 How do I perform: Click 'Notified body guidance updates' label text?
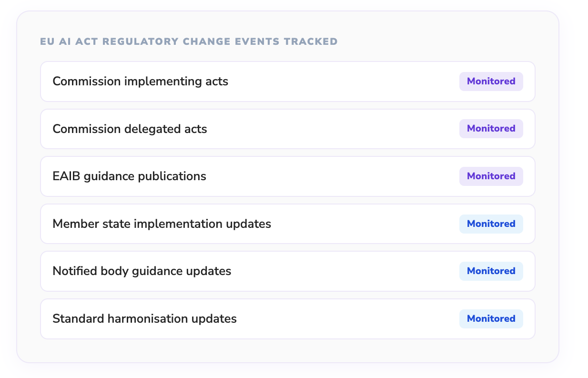click(x=142, y=271)
